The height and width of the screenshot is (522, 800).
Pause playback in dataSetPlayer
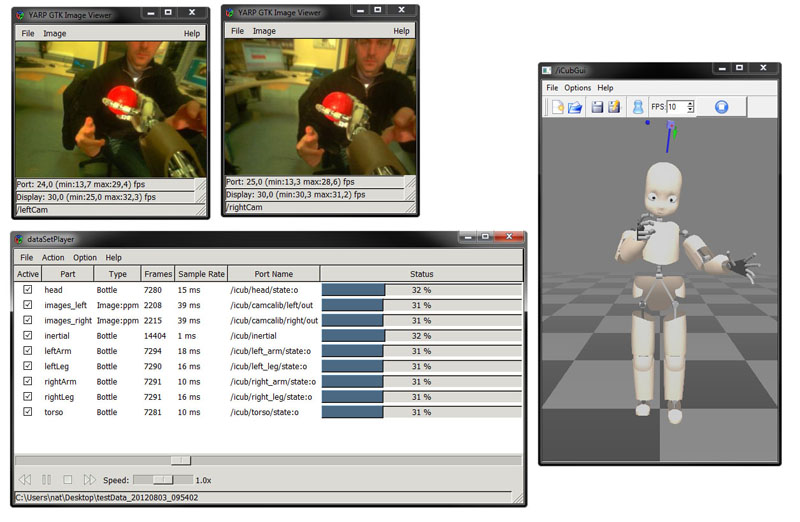(x=47, y=480)
